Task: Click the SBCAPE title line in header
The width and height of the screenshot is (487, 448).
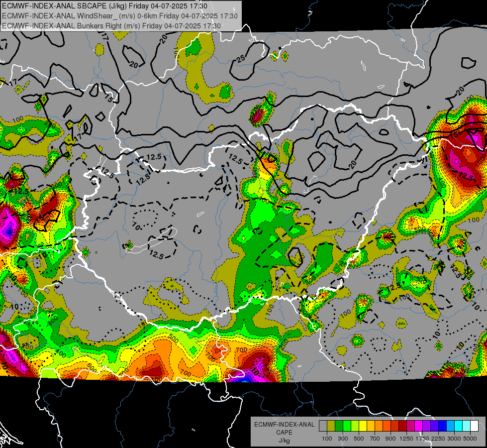Action: pos(104,6)
